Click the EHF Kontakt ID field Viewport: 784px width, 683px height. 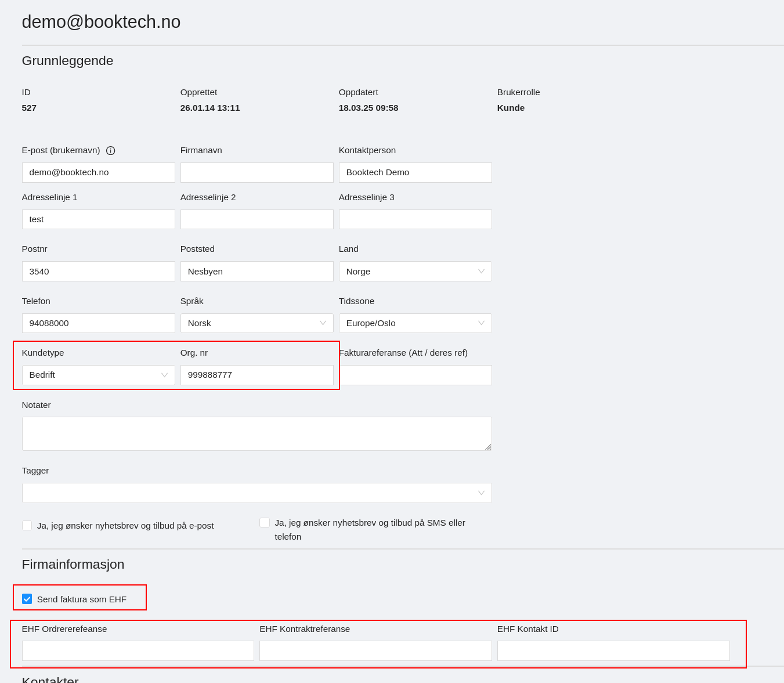(x=613, y=651)
